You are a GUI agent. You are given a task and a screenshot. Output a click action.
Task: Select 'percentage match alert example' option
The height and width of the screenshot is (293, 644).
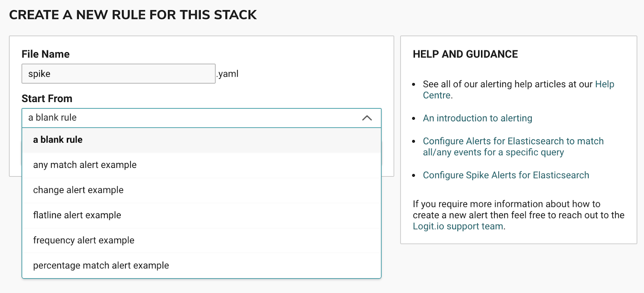[x=101, y=266]
